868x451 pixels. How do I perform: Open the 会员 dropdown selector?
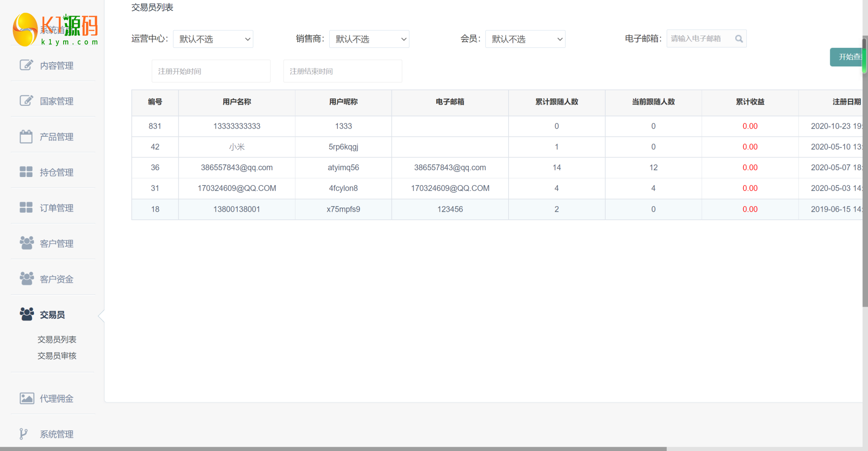pos(525,39)
